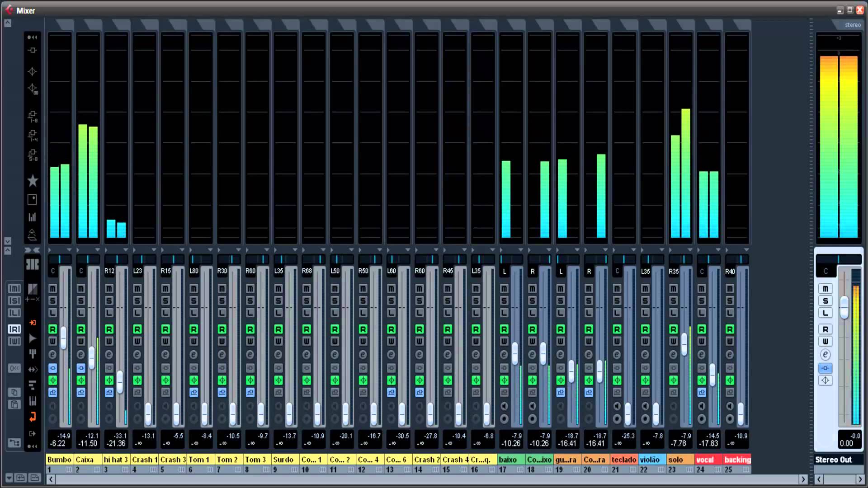The height and width of the screenshot is (488, 868).
Task: Open backing channel view options arrow
Action: pos(746,250)
